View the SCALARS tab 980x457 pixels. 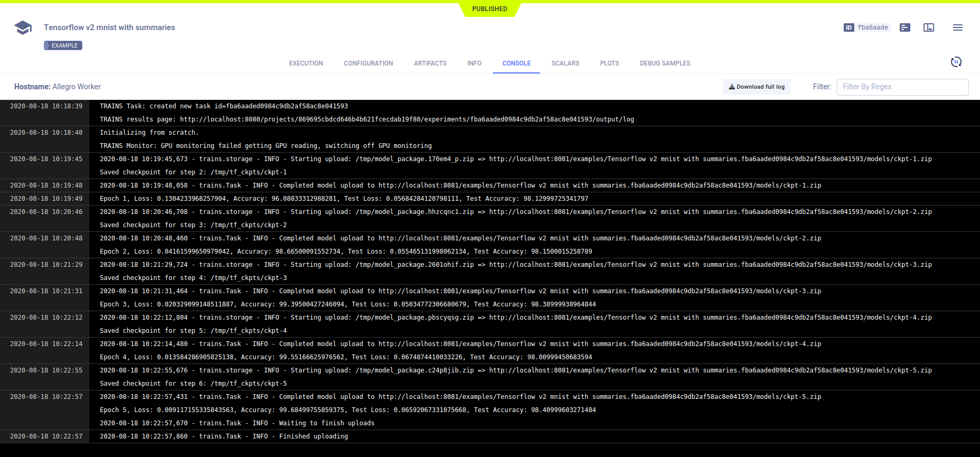click(565, 63)
